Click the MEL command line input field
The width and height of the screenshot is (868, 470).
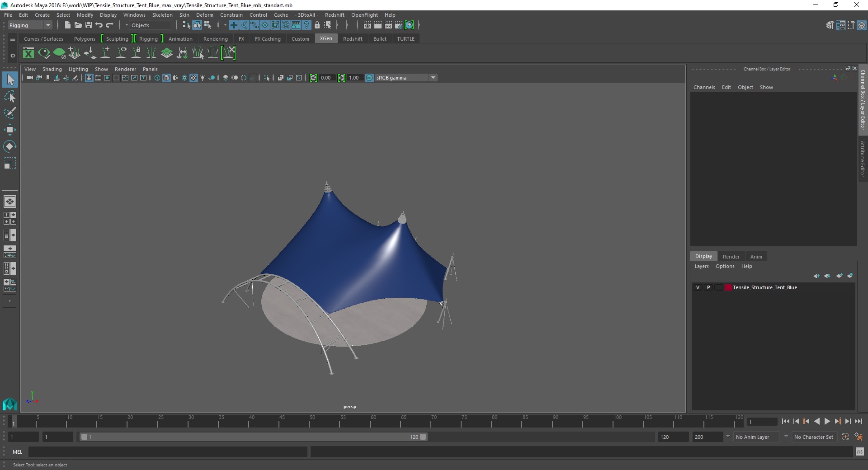tap(168, 452)
